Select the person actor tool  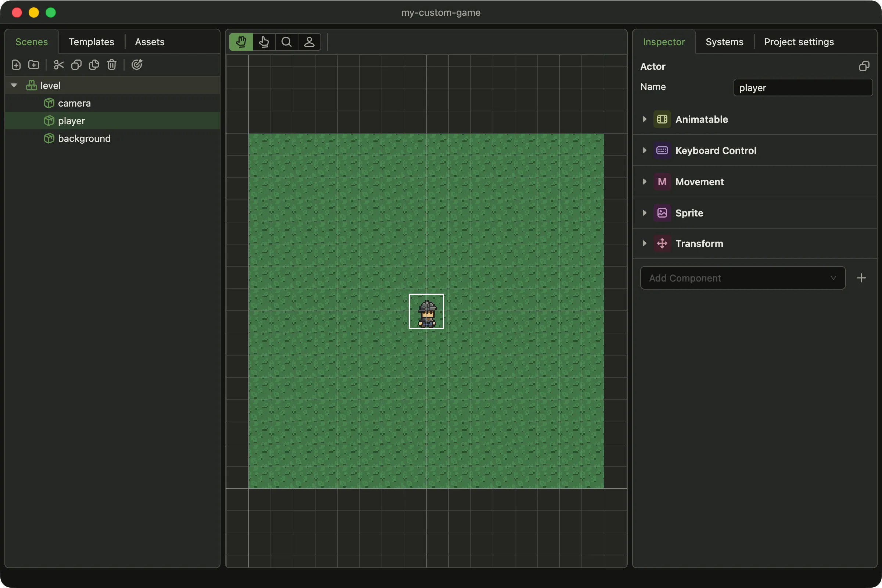coord(309,42)
